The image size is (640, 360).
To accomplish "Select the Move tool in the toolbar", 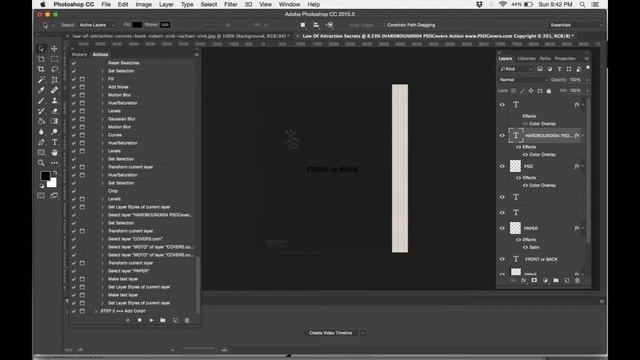I will tap(54, 49).
